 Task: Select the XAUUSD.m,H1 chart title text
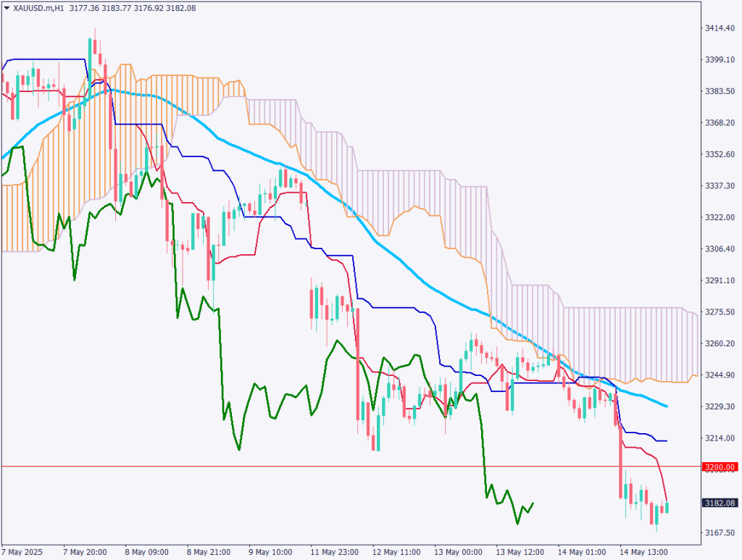pos(40,7)
